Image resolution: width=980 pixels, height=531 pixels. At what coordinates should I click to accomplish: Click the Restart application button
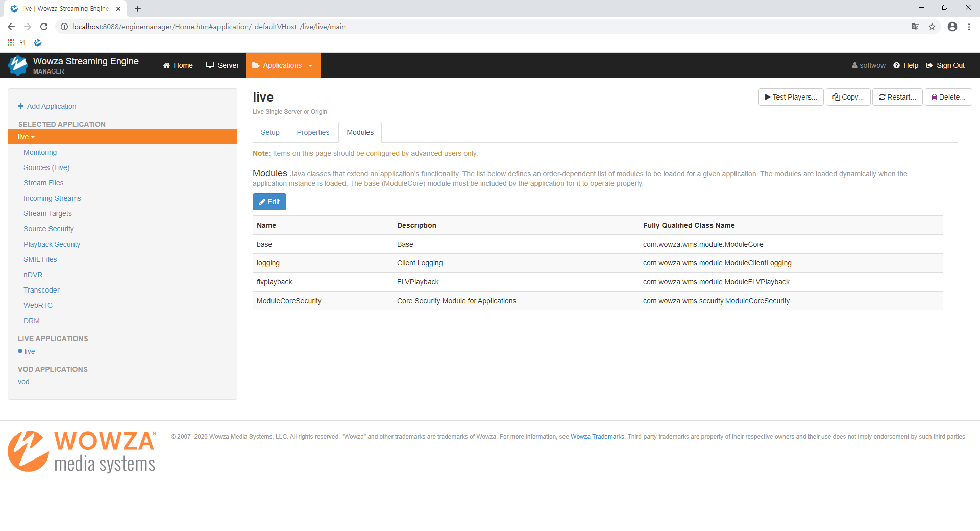pos(897,97)
